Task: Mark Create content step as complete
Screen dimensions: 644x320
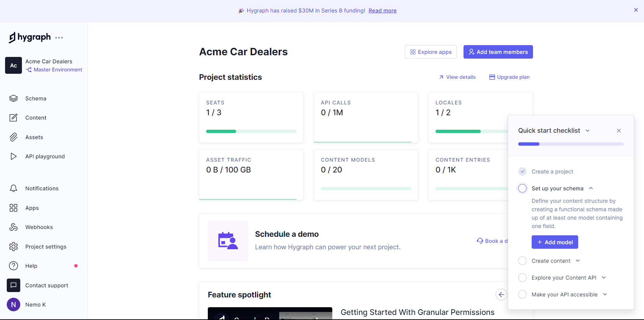Action: [x=523, y=260]
